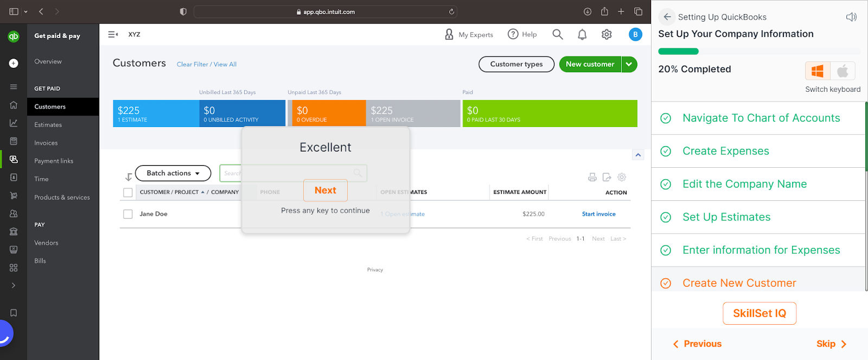
Task: Open Products & services in the sidebar
Action: (x=62, y=197)
